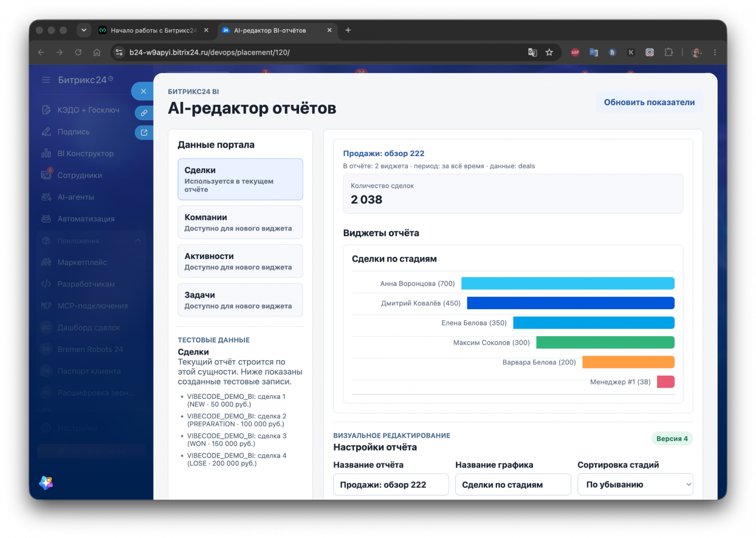
Task: Close the Начало работы с Битрикс24 tab
Action: (x=206, y=30)
